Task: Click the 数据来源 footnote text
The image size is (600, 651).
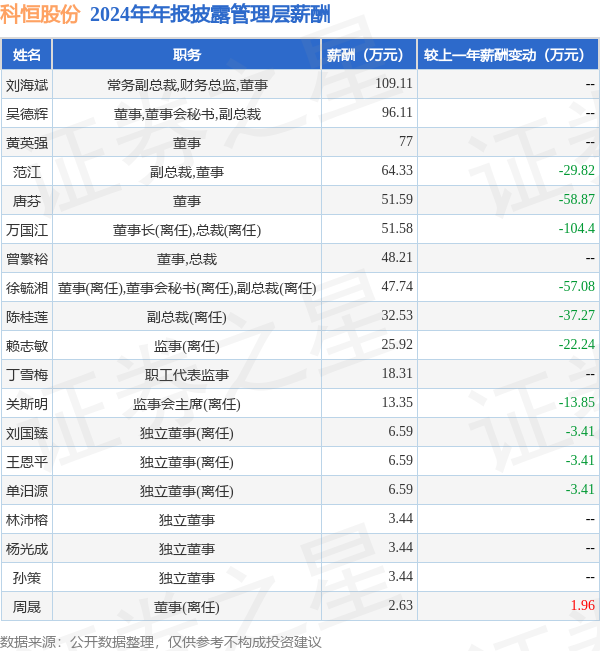Action: tap(160, 642)
